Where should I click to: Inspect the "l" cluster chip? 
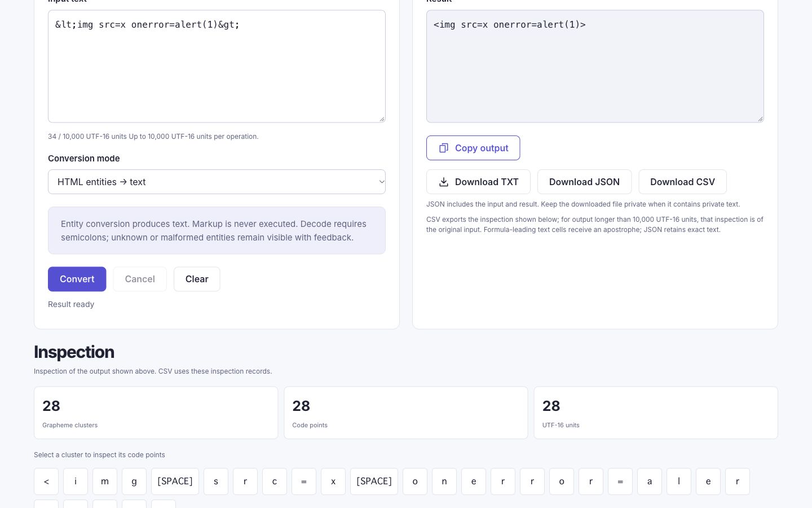679,481
